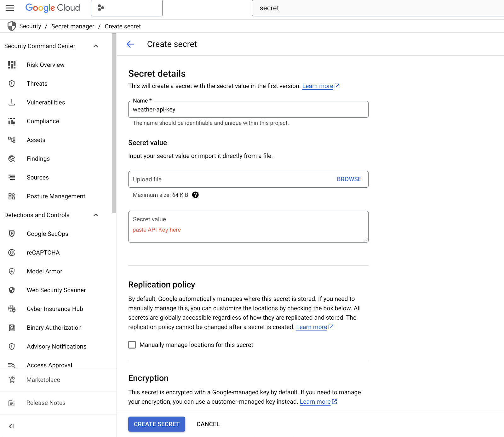Click the Create Secret button
The height and width of the screenshot is (437, 504).
157,424
